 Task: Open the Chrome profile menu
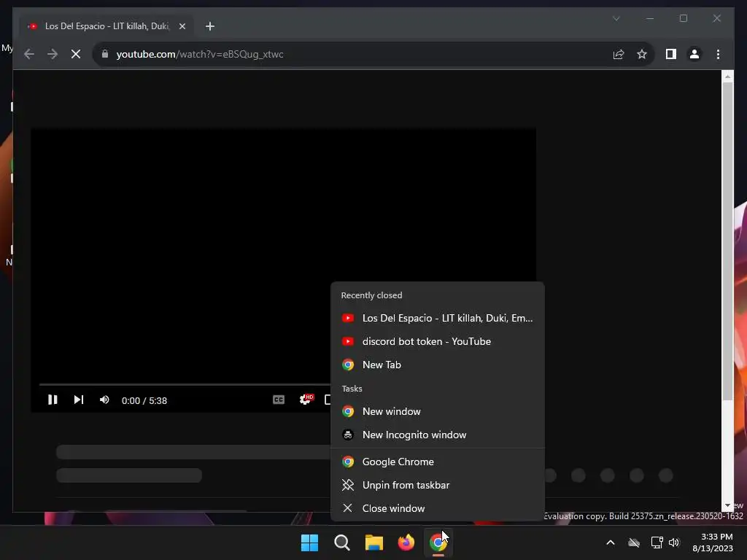tap(694, 54)
